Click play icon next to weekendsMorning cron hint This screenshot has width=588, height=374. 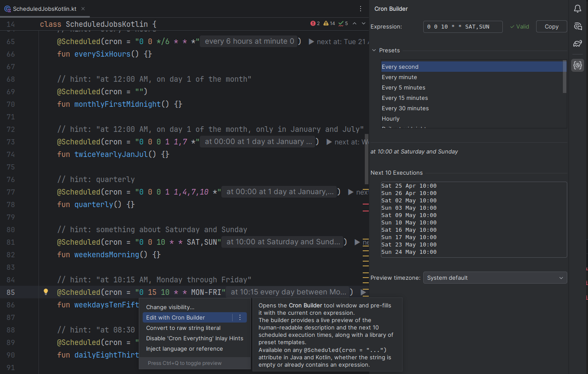pos(357,242)
